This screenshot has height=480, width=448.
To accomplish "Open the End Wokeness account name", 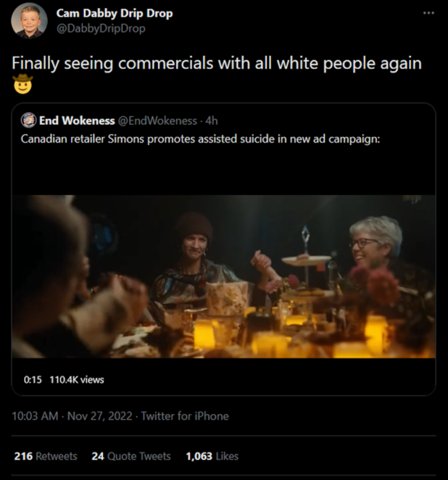I will coord(77,120).
